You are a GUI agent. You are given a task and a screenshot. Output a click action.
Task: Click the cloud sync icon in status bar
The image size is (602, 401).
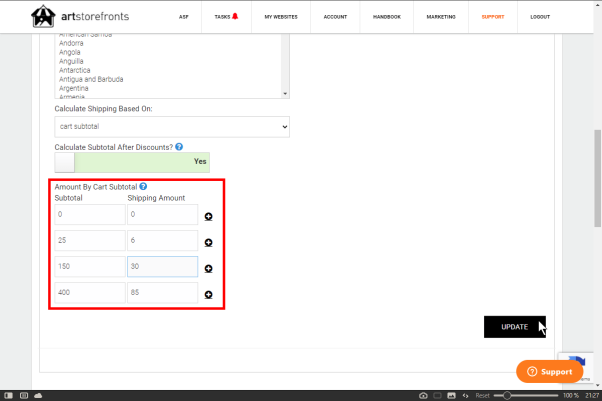point(38,396)
